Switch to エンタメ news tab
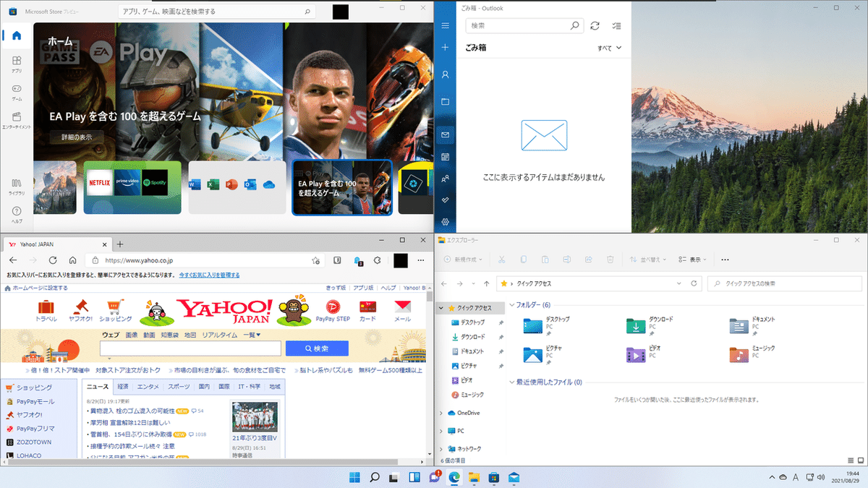The width and height of the screenshot is (868, 488). (148, 387)
